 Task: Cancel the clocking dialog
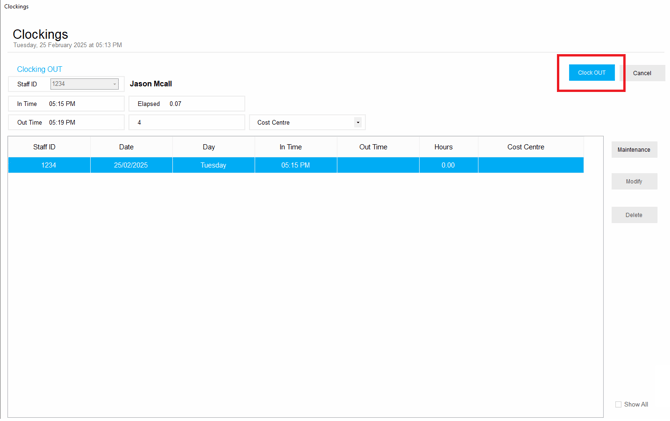[x=642, y=73]
